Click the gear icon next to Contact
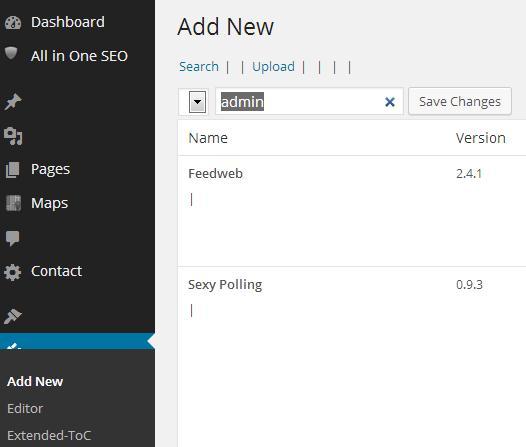Image resolution: width=526 pixels, height=447 pixels. pyautogui.click(x=13, y=272)
